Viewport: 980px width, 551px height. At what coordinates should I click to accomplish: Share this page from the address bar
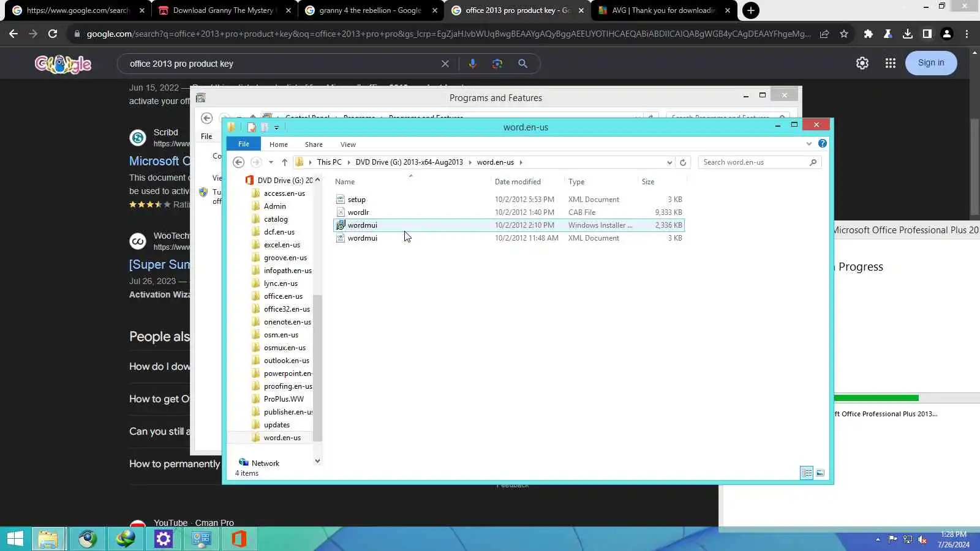(824, 34)
